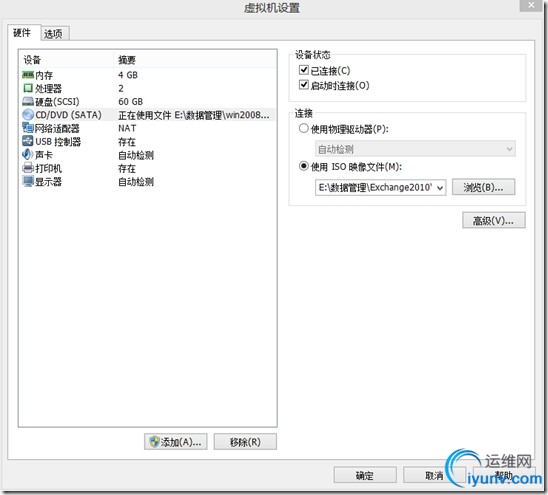Image resolution: width=548 pixels, height=495 pixels.
Task: Click the shield icon on 添加 button
Action: 154,442
